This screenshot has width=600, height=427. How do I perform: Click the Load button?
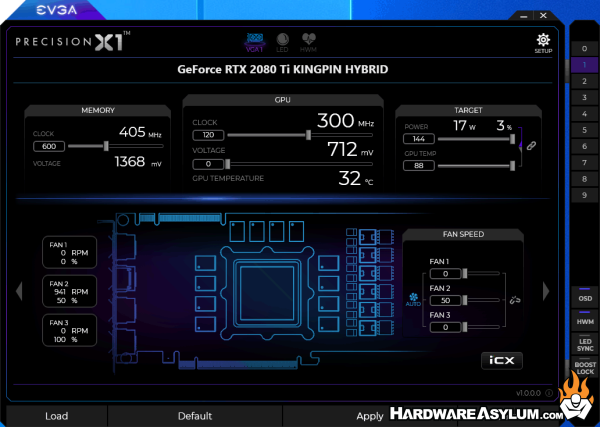point(57,416)
